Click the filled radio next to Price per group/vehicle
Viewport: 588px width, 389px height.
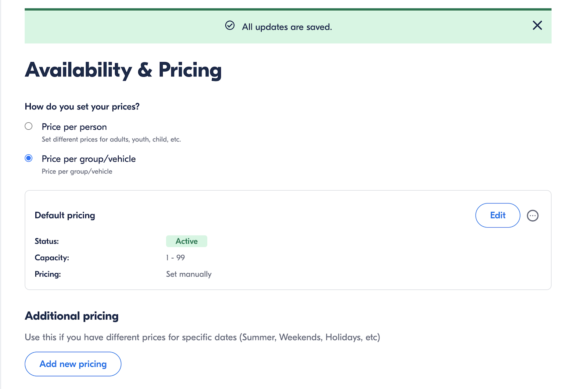tap(28, 158)
